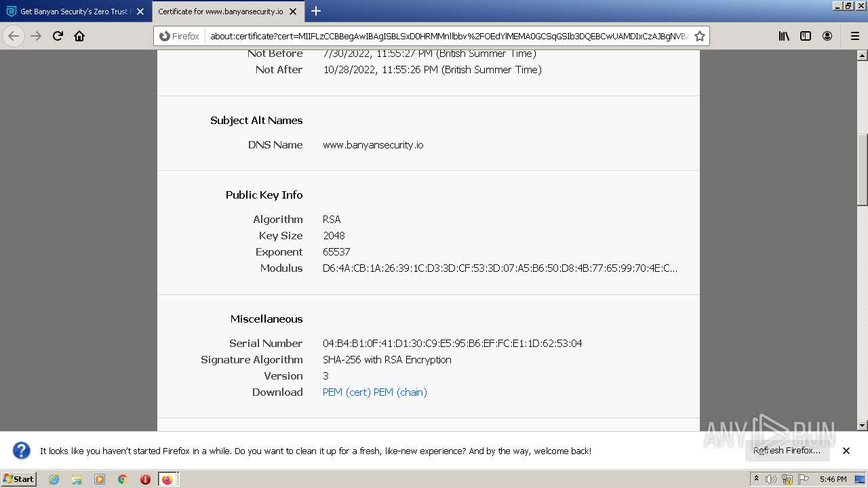Open the media player taskbar icon
The image size is (868, 488).
click(100, 479)
